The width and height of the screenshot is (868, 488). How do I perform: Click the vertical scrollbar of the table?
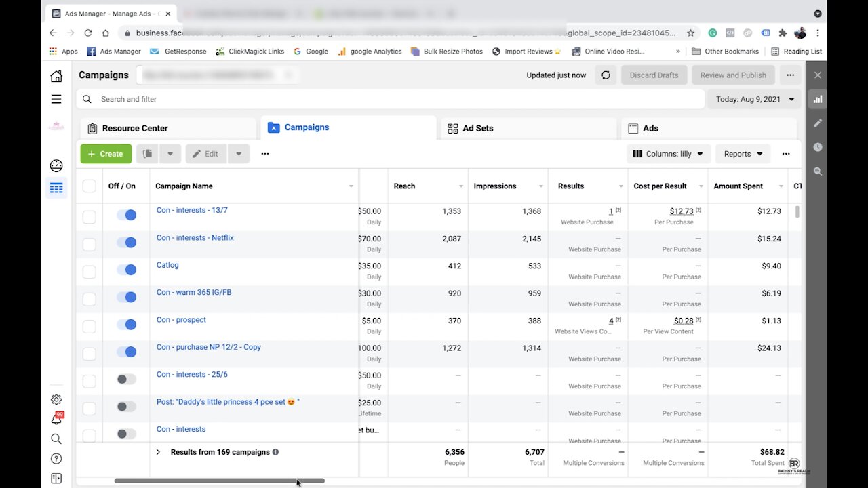coord(797,211)
